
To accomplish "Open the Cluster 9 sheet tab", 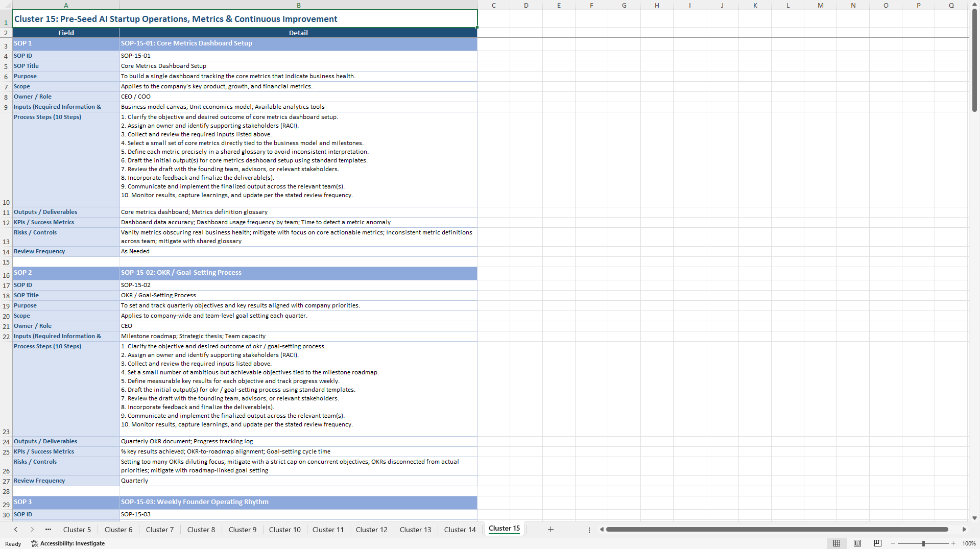I will coord(243,530).
